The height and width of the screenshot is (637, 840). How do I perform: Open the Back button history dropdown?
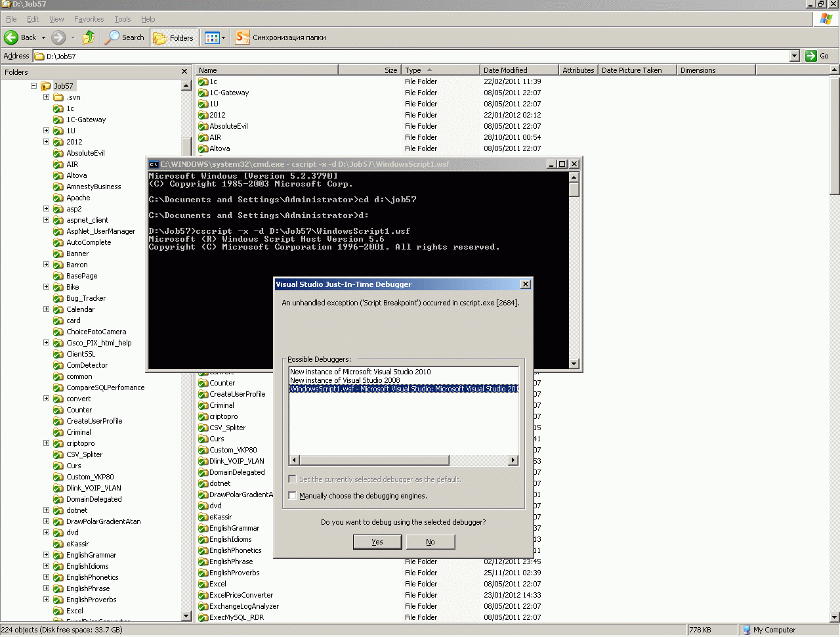pyautogui.click(x=43, y=37)
